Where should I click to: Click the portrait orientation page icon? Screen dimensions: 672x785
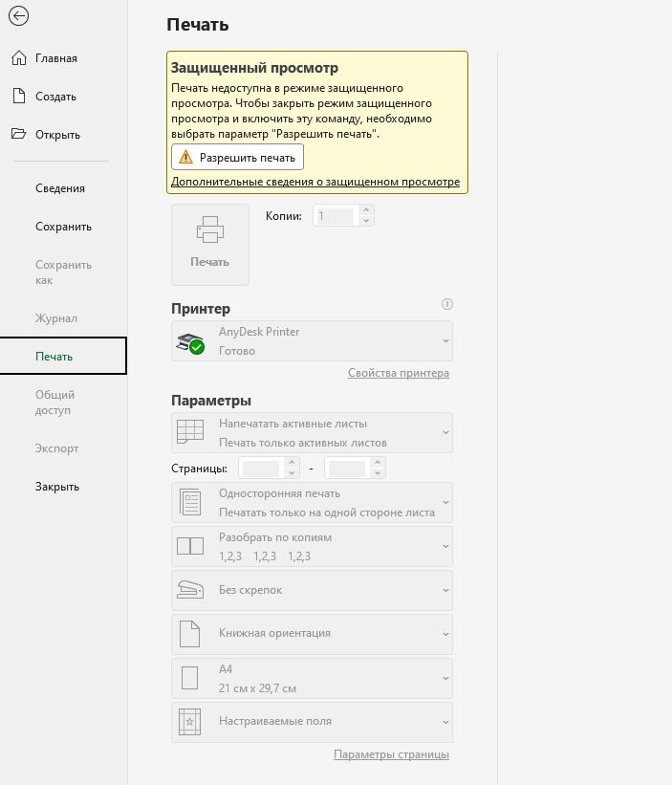coord(190,634)
